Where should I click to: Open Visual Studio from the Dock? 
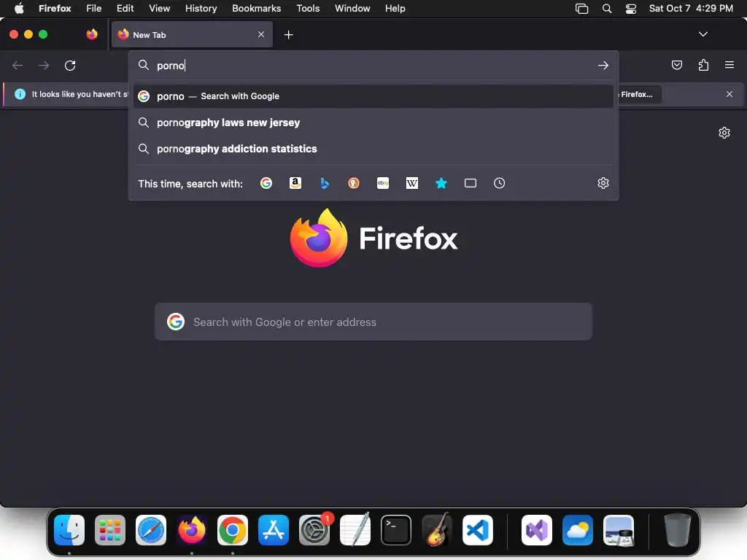click(x=536, y=529)
